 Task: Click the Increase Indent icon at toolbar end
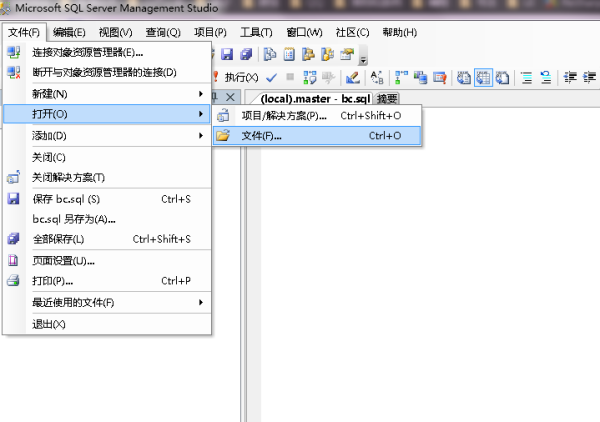589,78
